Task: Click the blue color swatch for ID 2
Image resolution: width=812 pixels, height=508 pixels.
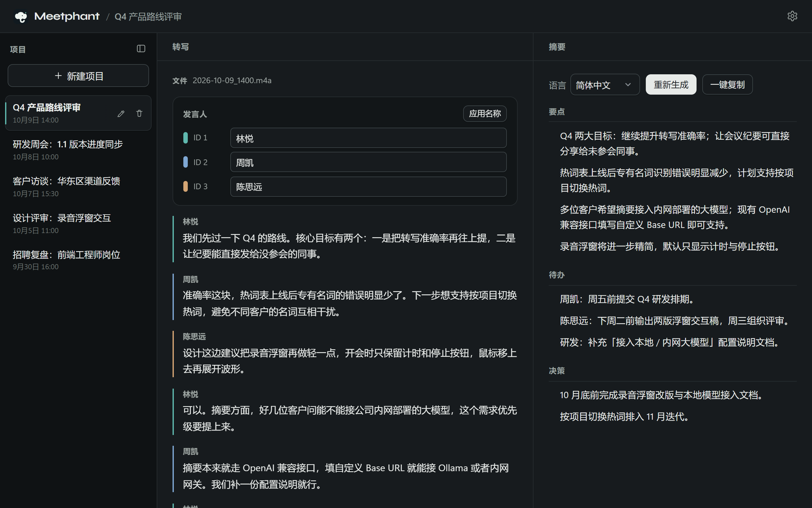Action: pyautogui.click(x=185, y=162)
